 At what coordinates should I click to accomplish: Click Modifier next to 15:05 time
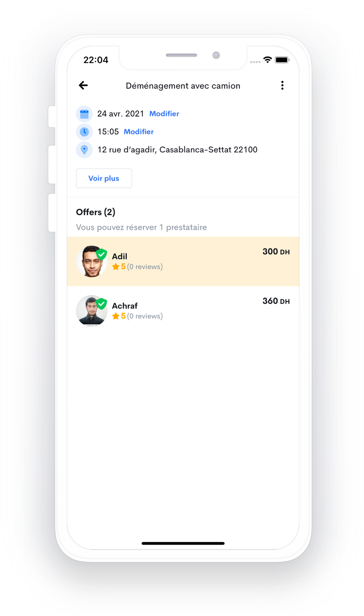(139, 132)
